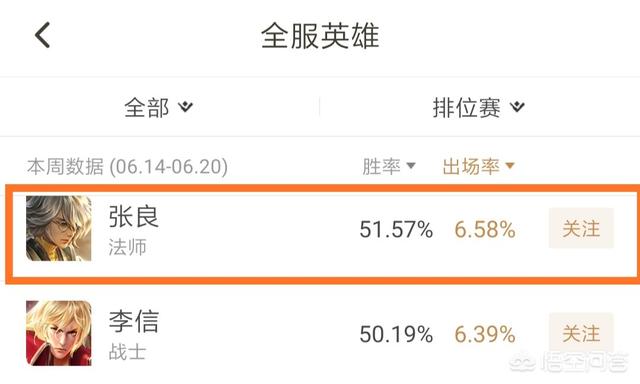
Task: Open the 全部 hero type dropdown
Action: click(x=159, y=108)
